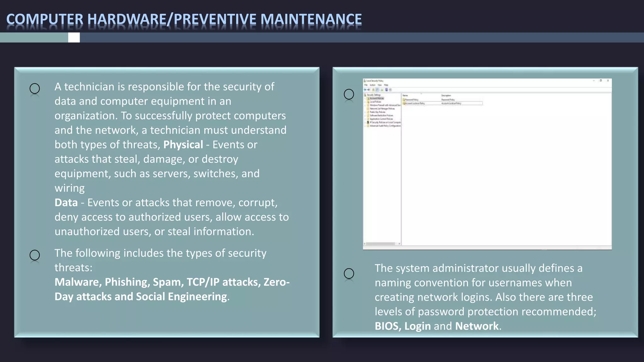The height and width of the screenshot is (362, 644).
Task: Open the File menu
Action: [x=366, y=85]
